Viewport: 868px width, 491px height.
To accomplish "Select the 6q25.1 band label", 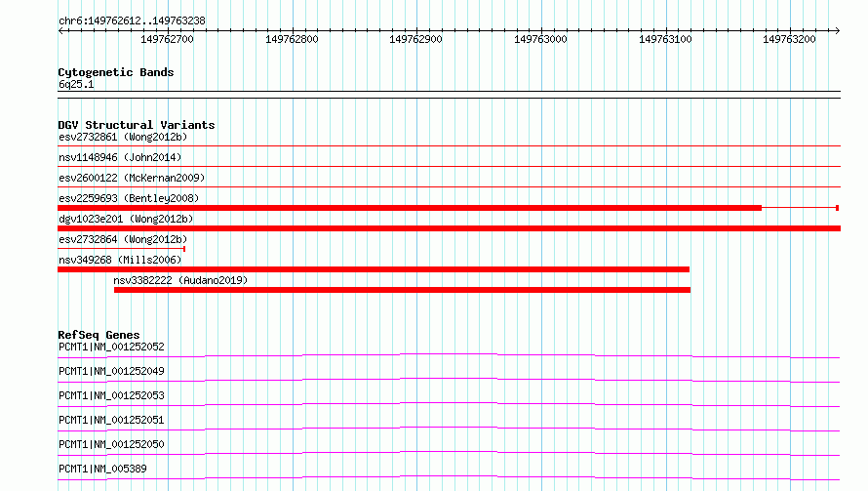I will point(76,84).
